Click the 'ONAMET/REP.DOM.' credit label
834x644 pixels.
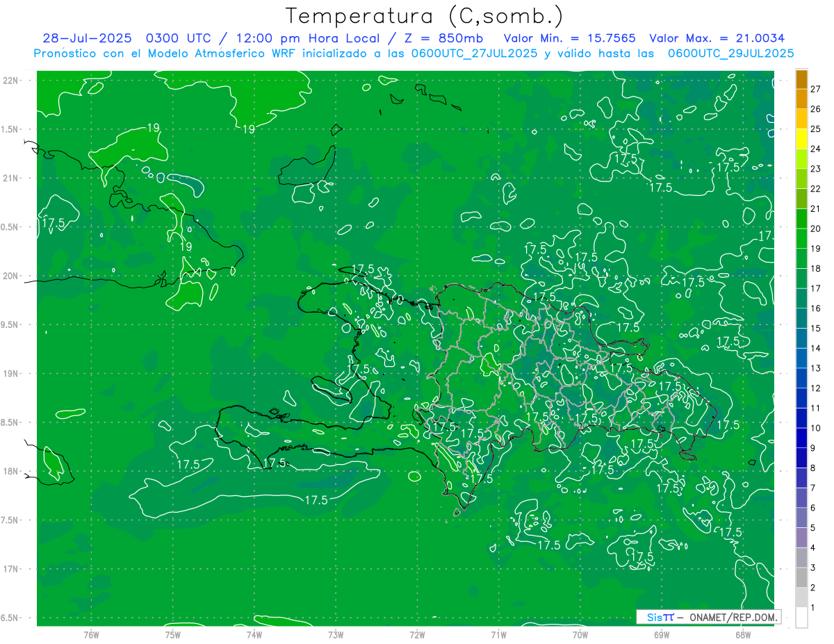point(733,617)
